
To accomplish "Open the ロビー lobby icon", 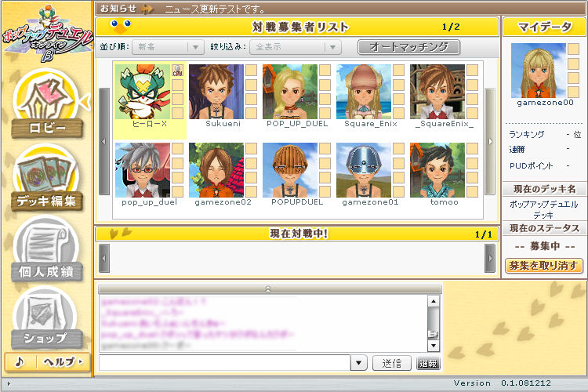I will (x=47, y=105).
